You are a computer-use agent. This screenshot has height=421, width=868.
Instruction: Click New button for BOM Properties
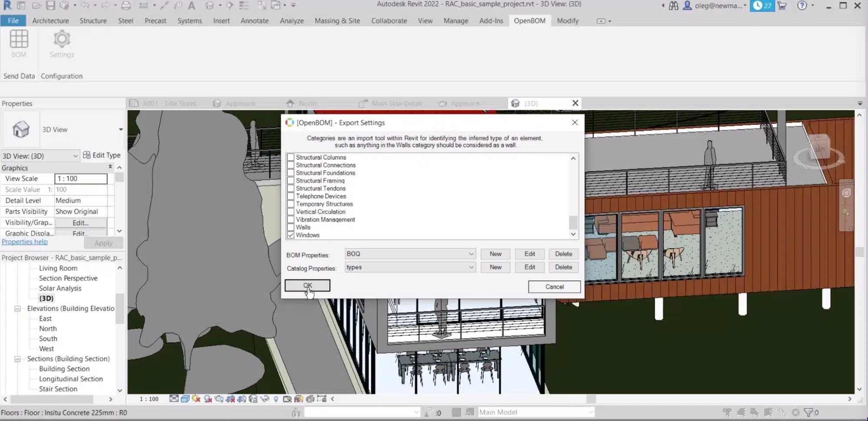pos(495,254)
